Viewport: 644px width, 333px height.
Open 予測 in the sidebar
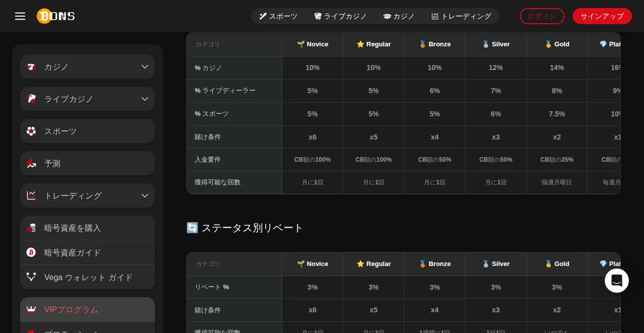(88, 163)
